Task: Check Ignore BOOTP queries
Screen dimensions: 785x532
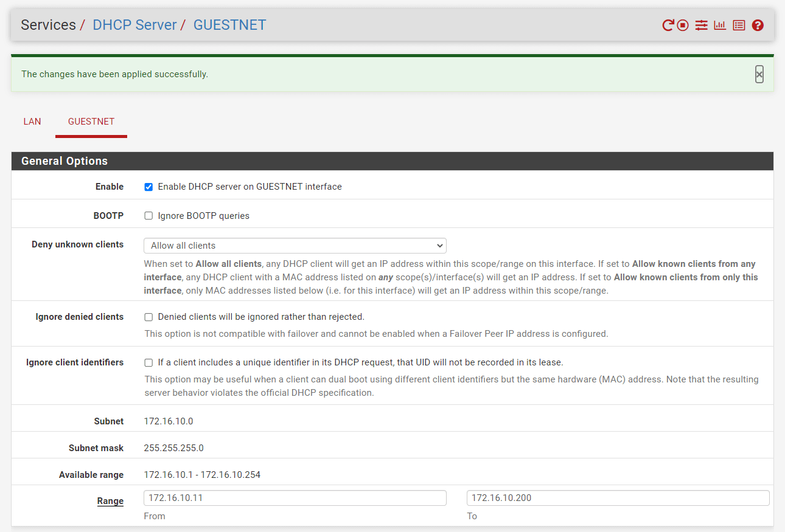Action: pyautogui.click(x=148, y=216)
